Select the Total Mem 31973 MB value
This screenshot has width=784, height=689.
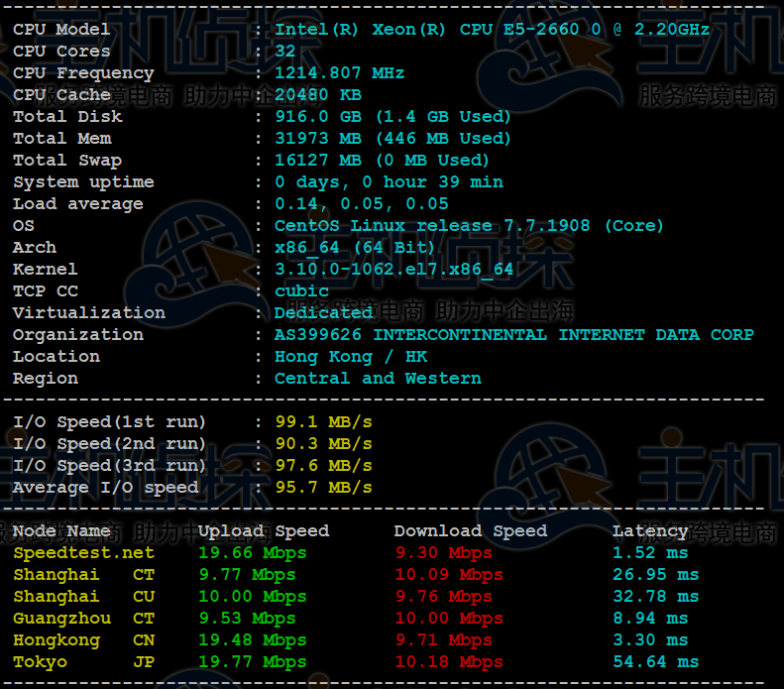tap(392, 139)
